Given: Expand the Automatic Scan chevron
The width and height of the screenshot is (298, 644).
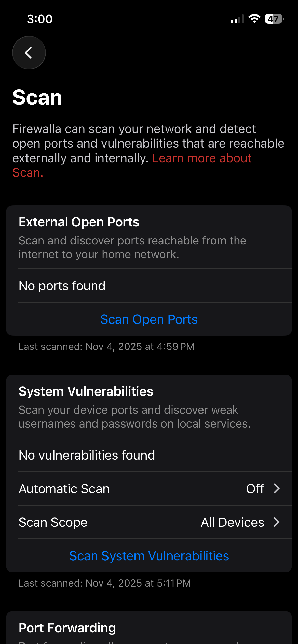Looking at the screenshot, I should coord(277,489).
